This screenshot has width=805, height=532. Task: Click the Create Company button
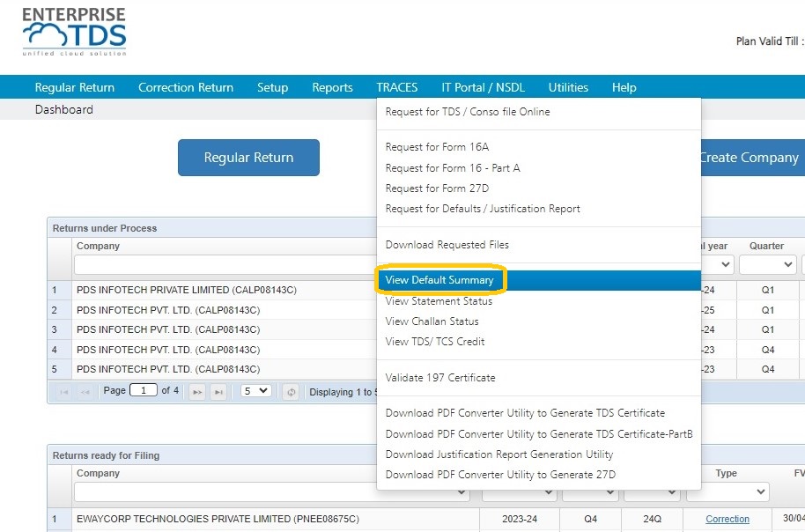752,158
